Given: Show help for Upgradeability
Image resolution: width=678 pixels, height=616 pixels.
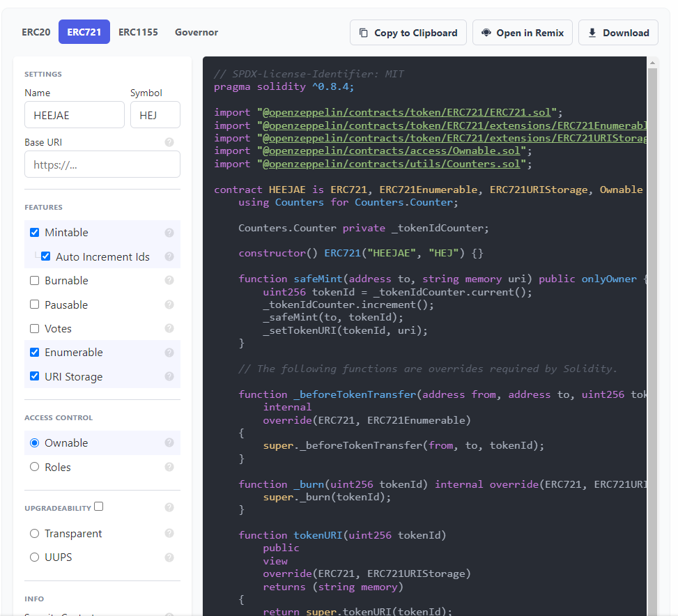Looking at the screenshot, I should point(169,507).
